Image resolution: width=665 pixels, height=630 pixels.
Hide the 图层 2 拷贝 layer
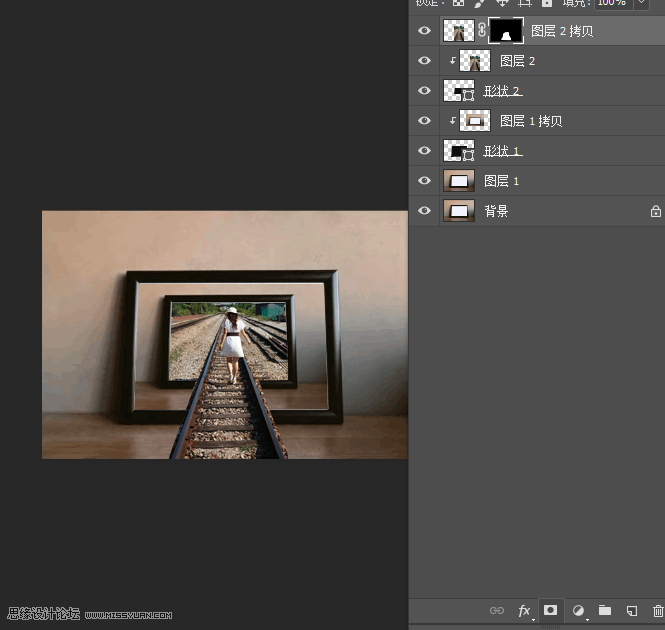coord(424,31)
